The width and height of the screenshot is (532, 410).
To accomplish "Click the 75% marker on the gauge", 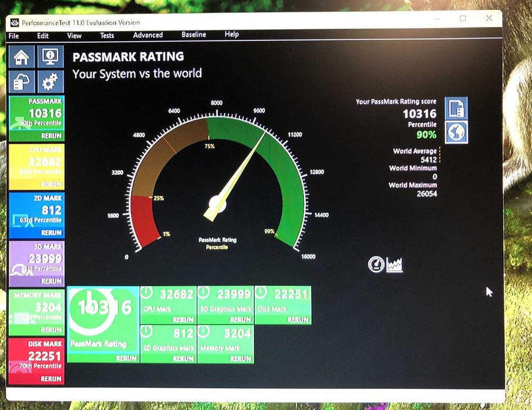I will [x=210, y=146].
